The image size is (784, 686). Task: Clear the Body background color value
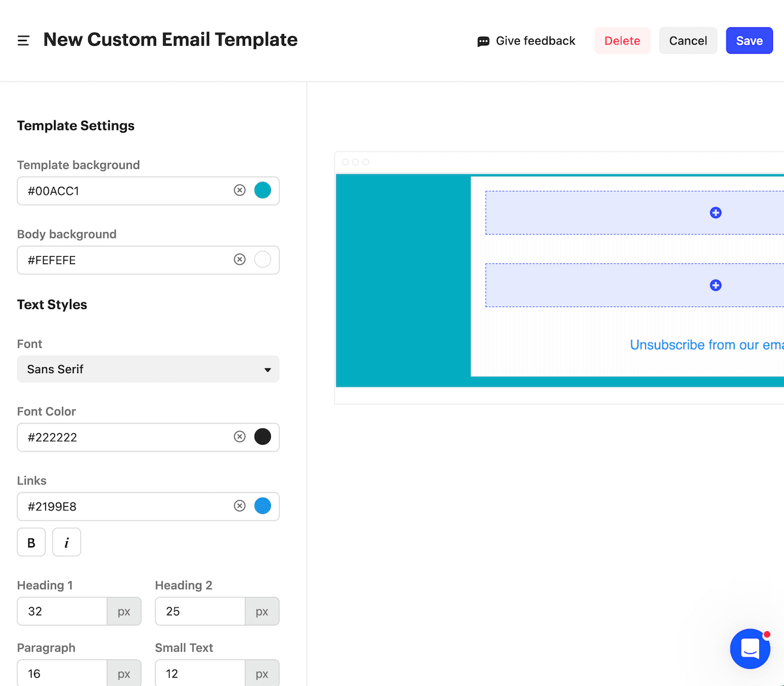click(240, 259)
